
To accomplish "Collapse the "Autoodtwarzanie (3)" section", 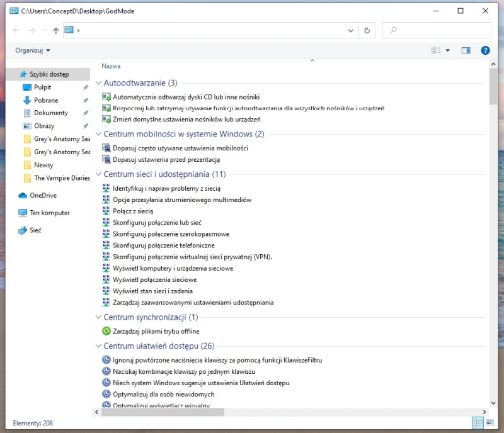I will tap(99, 82).
